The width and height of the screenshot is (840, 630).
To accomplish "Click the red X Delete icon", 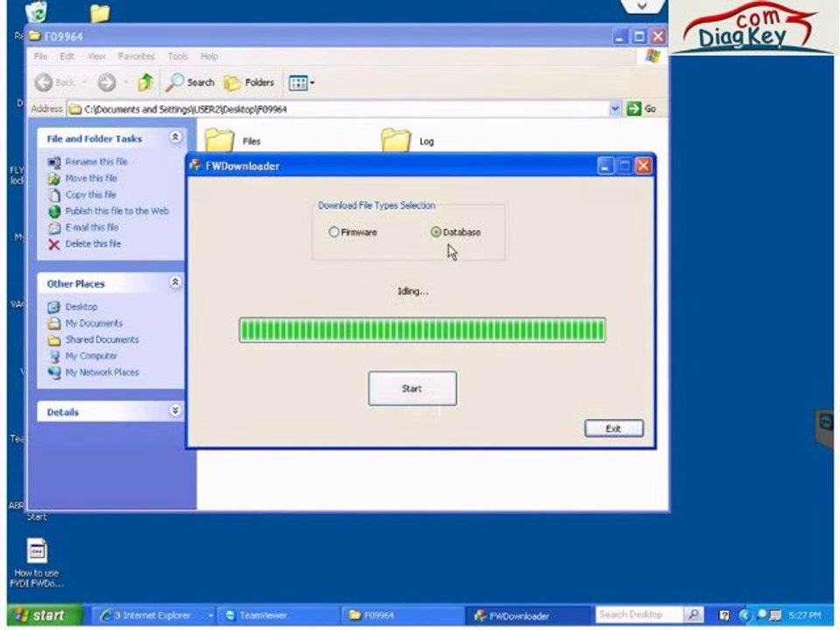I will [54, 244].
